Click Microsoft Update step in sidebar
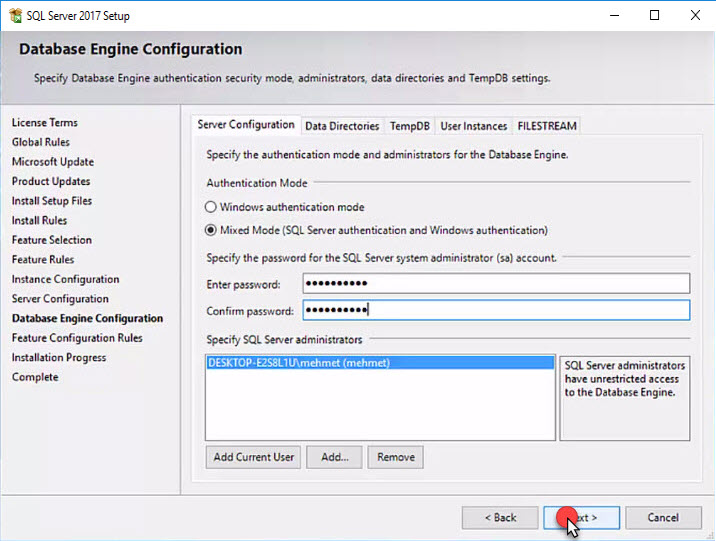This screenshot has height=541, width=716. tap(53, 162)
